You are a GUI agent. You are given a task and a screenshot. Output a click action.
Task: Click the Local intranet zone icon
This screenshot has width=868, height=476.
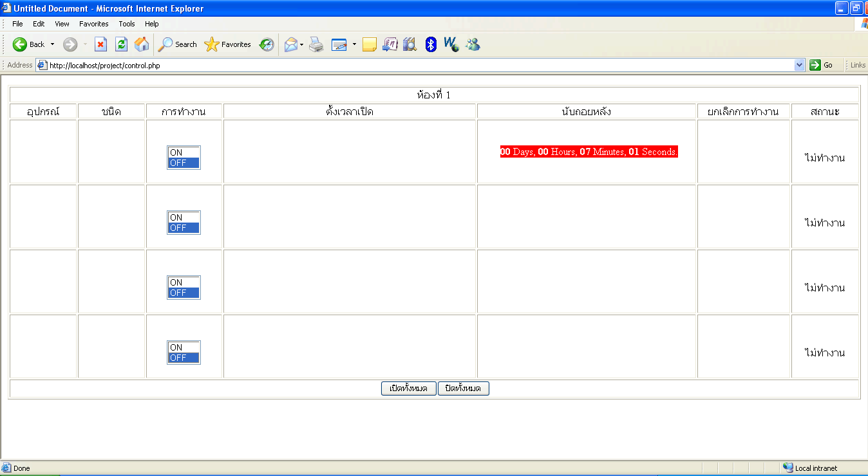(788, 468)
